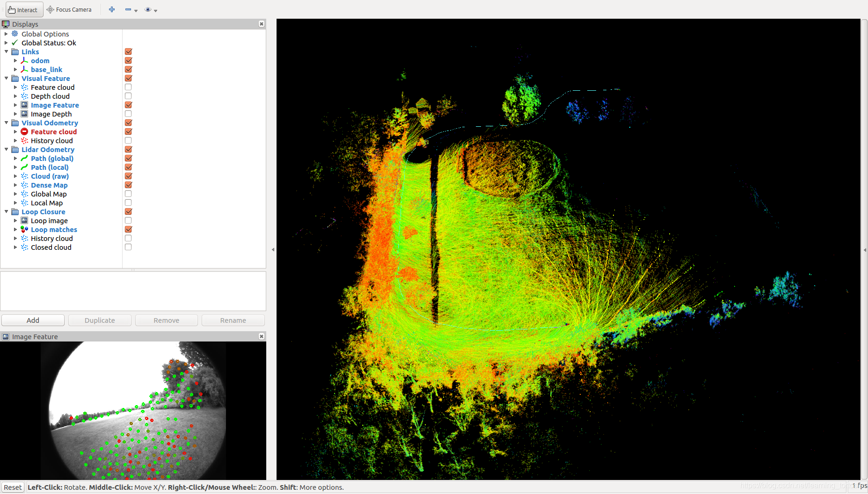This screenshot has height=494, width=868.
Task: Click the Closed cloud point cloud icon
Action: 24,247
